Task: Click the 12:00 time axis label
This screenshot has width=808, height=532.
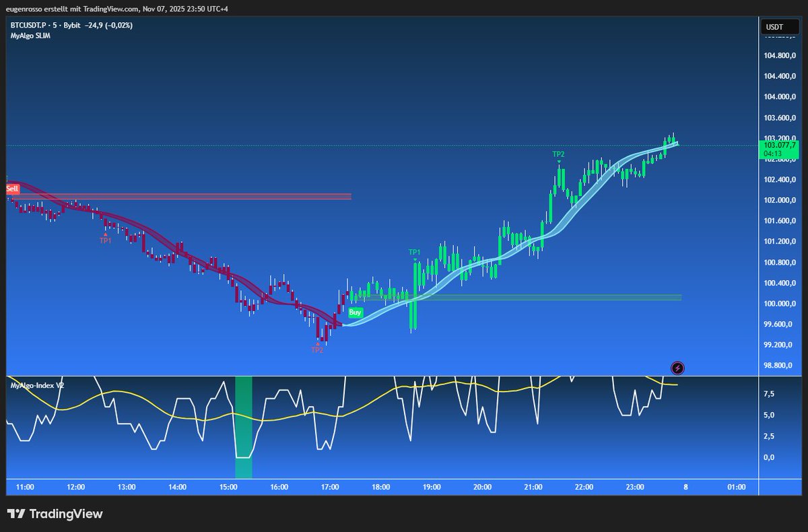Action: coord(75,487)
